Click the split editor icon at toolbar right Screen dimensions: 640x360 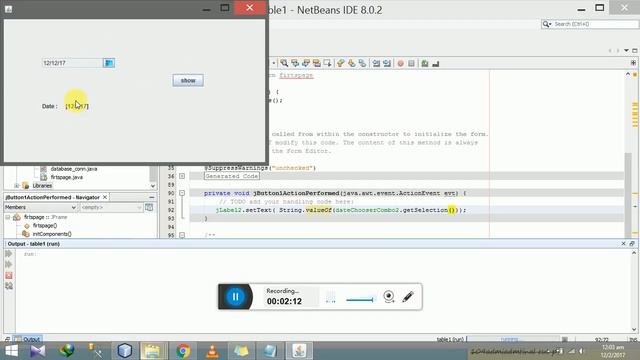[x=633, y=63]
